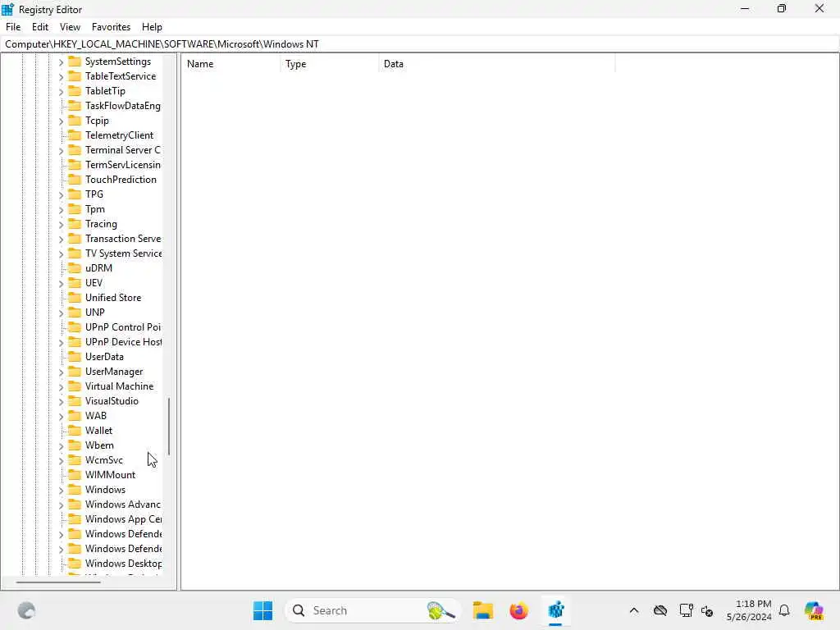Screen dimensions: 840x630
Task: Click the taskbar Search box
Action: [x=373, y=610]
